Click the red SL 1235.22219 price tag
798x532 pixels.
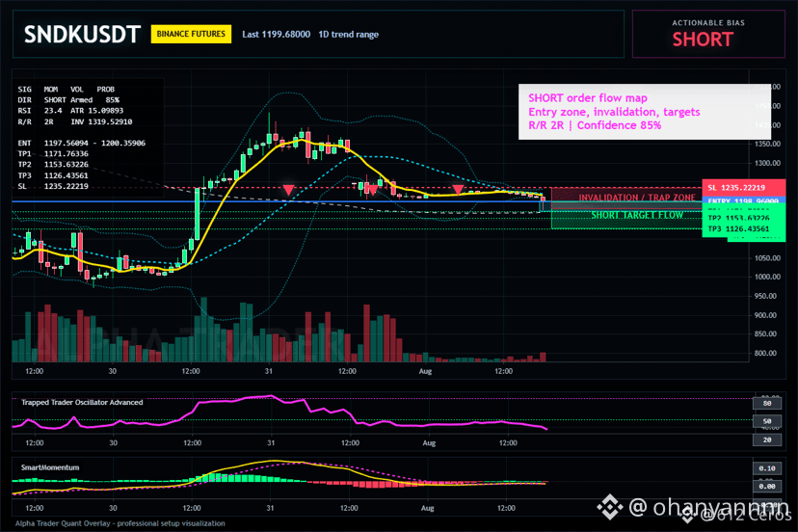[743, 187]
